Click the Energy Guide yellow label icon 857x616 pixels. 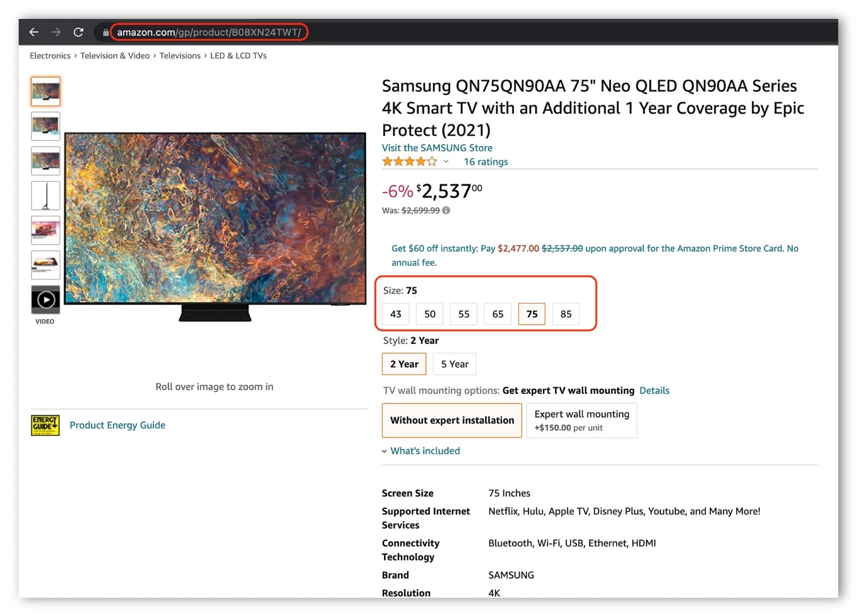(45, 425)
